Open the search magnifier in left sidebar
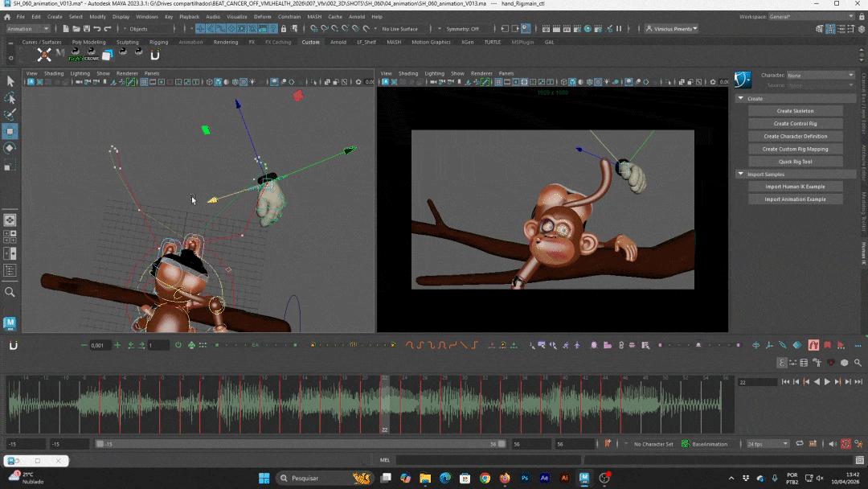Image resolution: width=868 pixels, height=489 pixels. [x=10, y=292]
